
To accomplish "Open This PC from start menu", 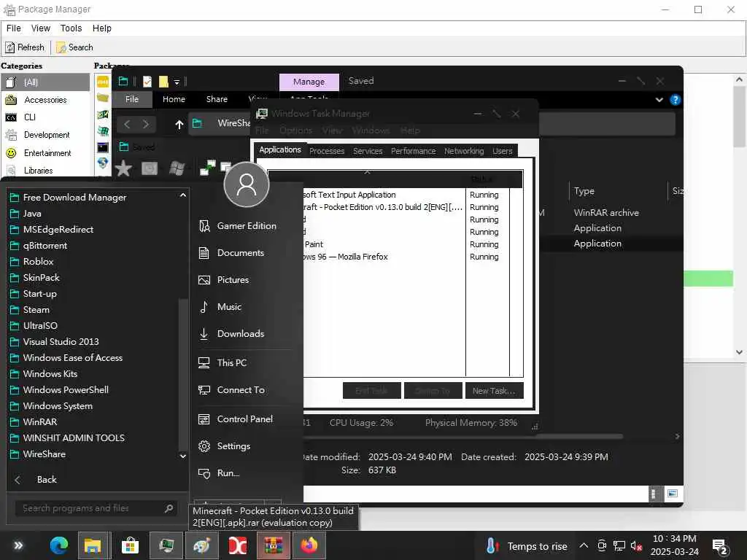I will (x=231, y=363).
